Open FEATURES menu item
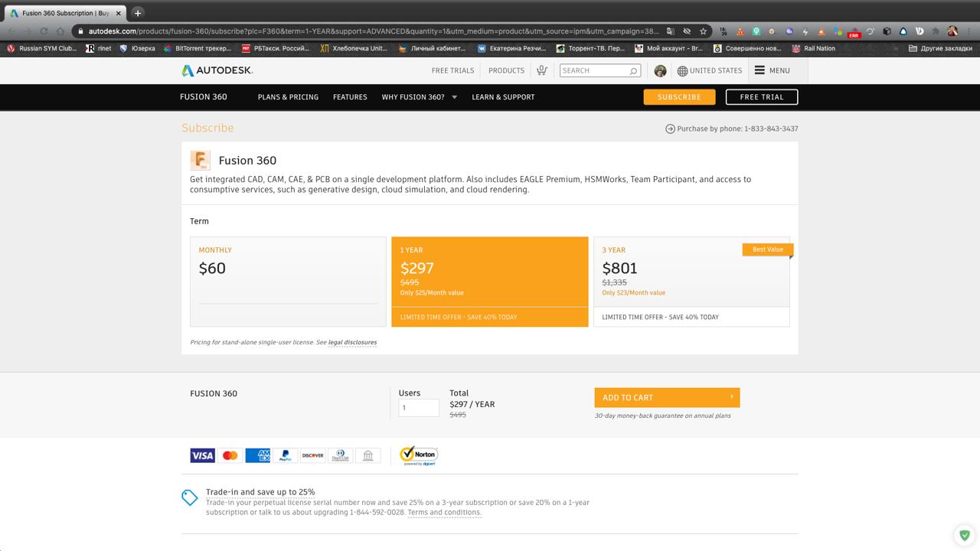 (x=350, y=97)
